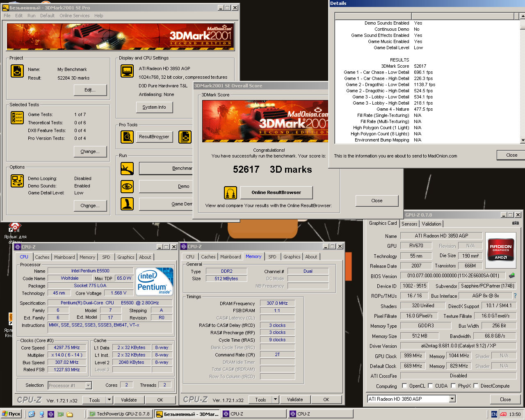The width and height of the screenshot is (525, 420).
Task: Click the CPU-Z quick launch icon in taskbar
Action: (x=51, y=414)
